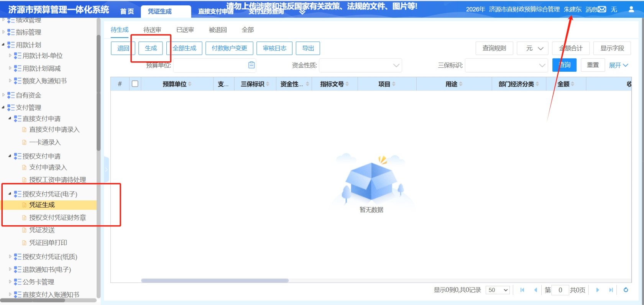Viewport: 644px width, 305px height.
Task: Collapse the sidebar with the panel handle
Action: click(106, 169)
